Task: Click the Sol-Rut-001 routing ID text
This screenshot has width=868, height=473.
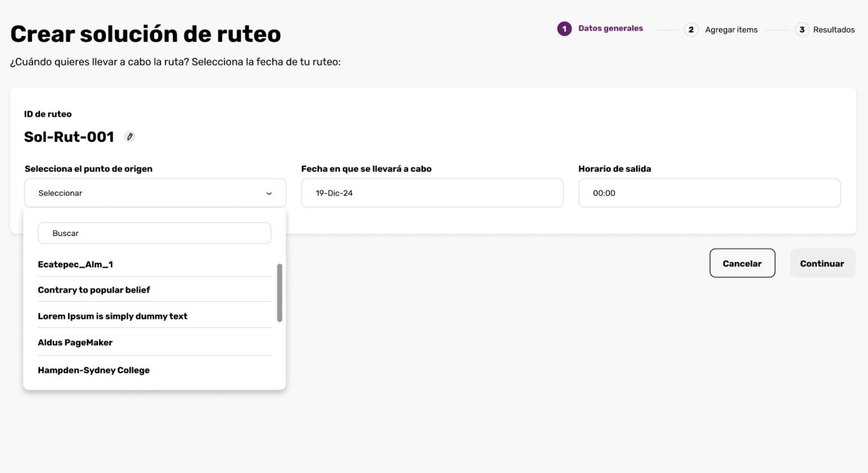Action: (x=69, y=137)
